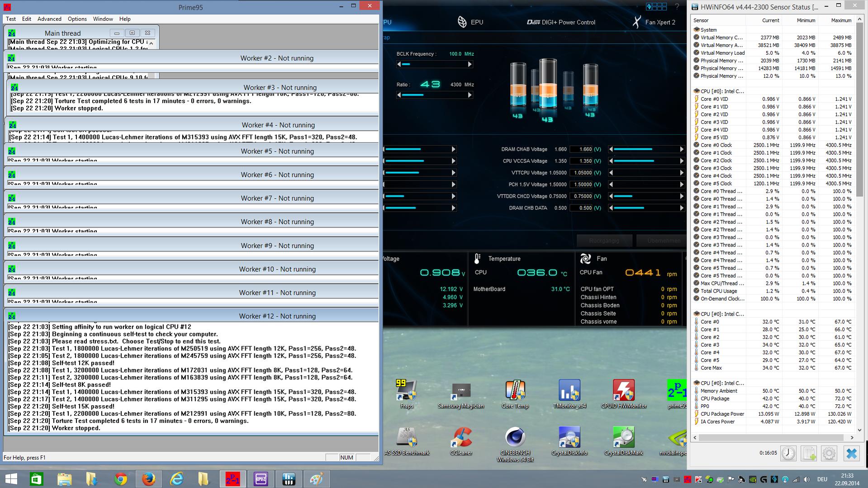
Task: Open Firefox from the taskbar
Action: (148, 479)
